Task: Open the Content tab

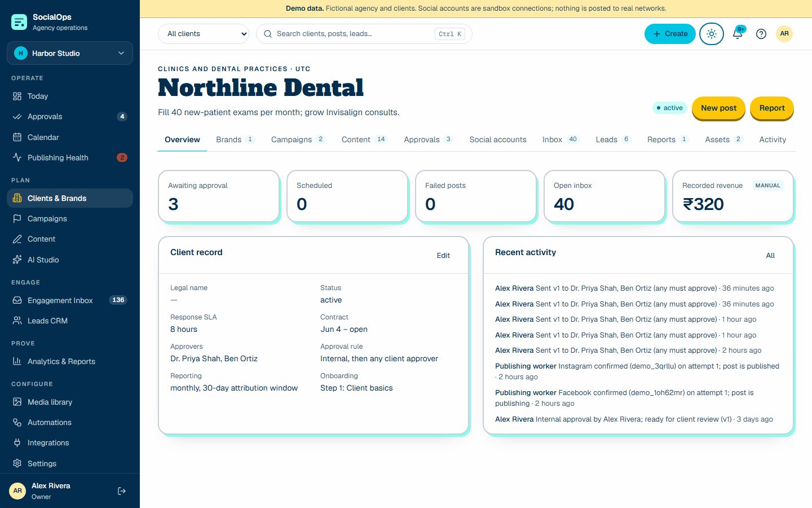Action: (364, 139)
